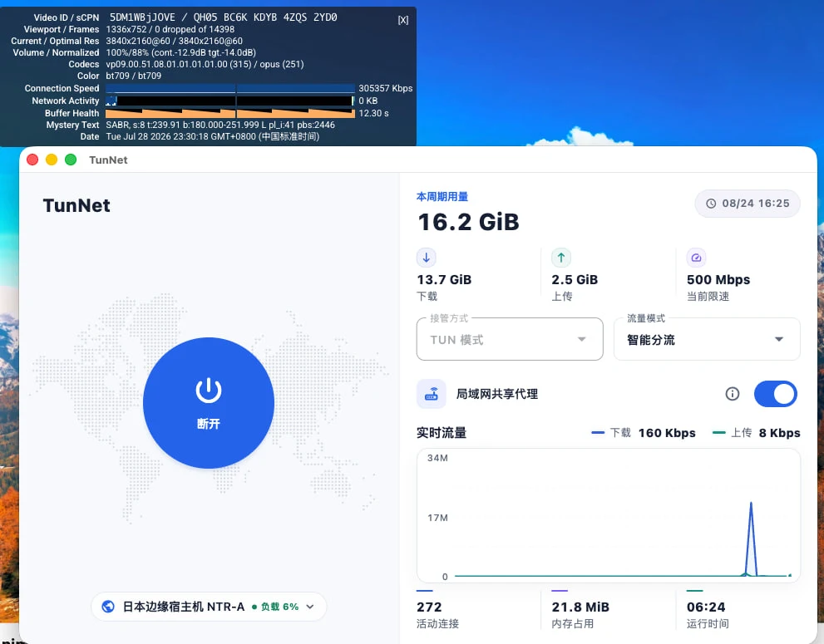This screenshot has height=644, width=824.
Task: Click the 13.7 GiB download value
Action: [x=444, y=279]
